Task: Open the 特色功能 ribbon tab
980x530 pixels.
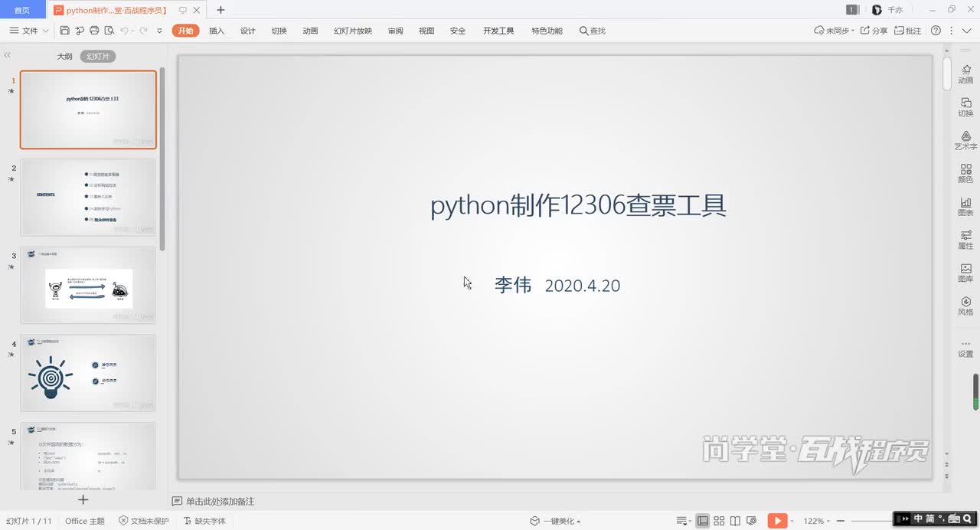Action: pyautogui.click(x=547, y=31)
